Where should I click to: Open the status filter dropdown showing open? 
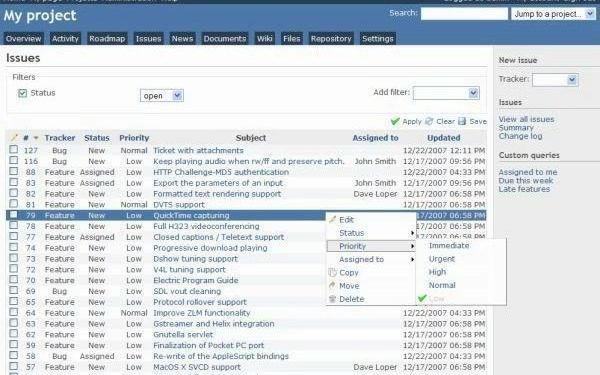tap(161, 96)
